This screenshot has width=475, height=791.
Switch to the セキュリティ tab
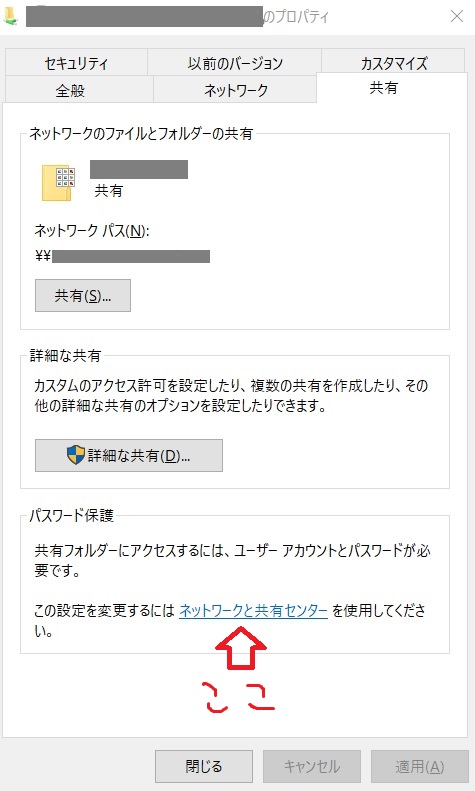(x=76, y=63)
